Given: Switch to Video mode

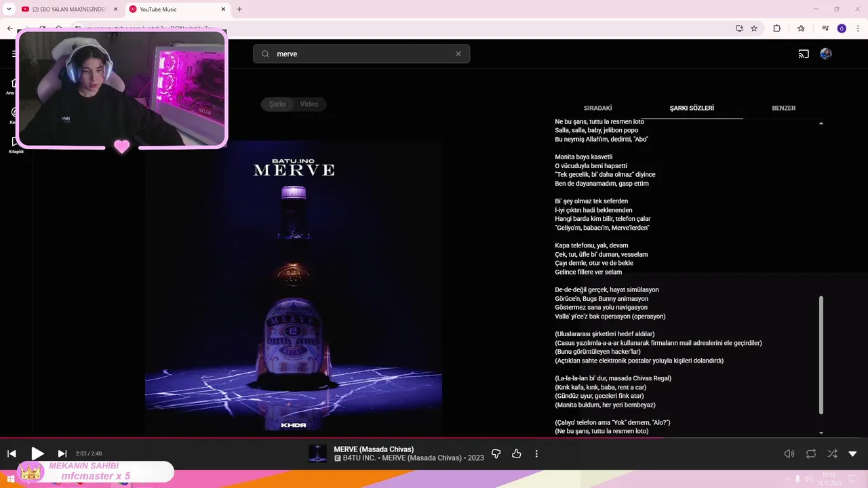Looking at the screenshot, I should coord(309,104).
